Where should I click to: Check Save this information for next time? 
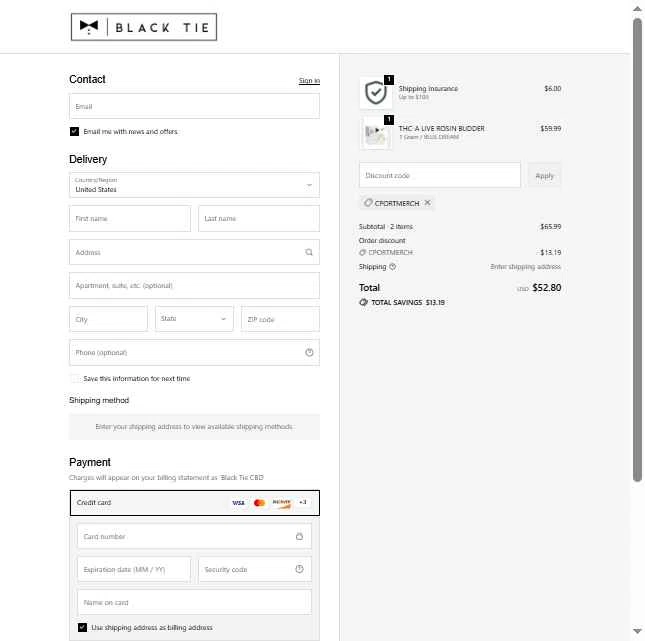(74, 379)
